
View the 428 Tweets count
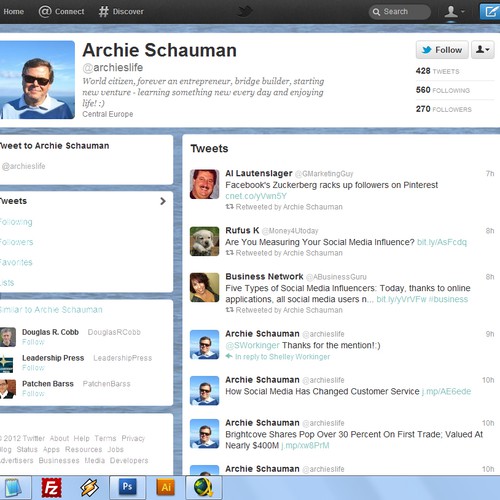[437, 71]
